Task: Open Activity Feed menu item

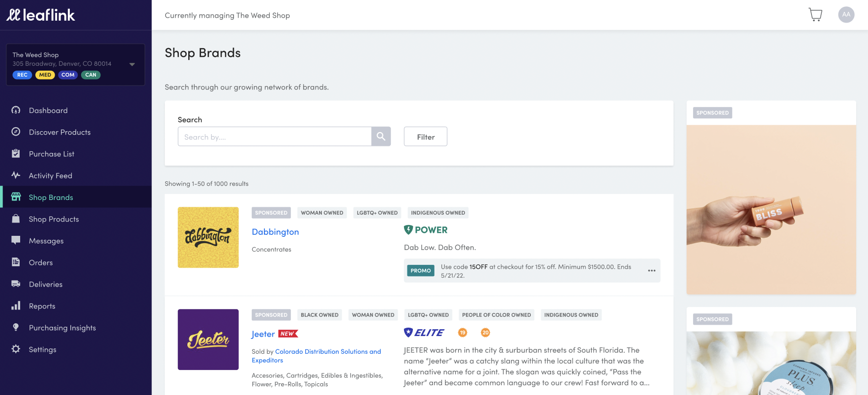Action: tap(51, 175)
